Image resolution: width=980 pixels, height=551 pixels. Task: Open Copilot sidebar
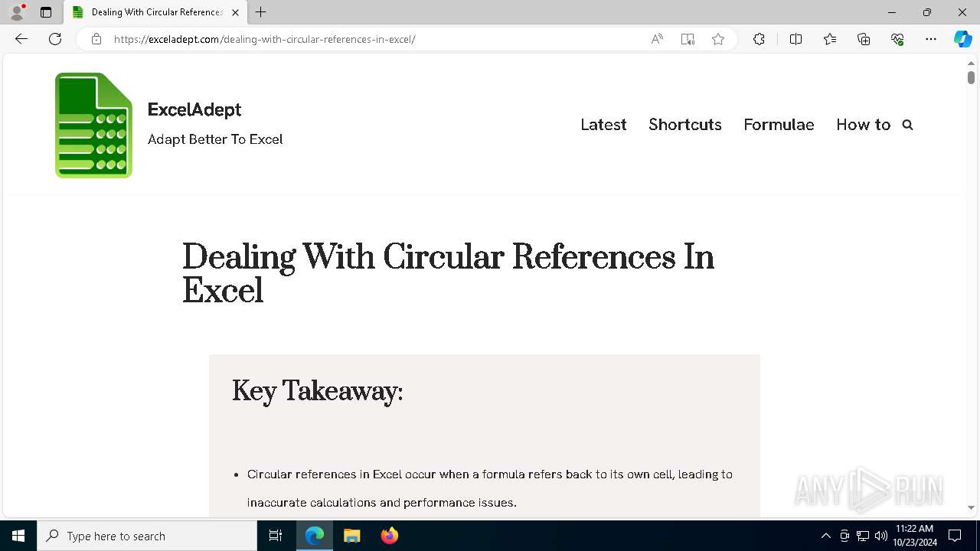point(962,39)
